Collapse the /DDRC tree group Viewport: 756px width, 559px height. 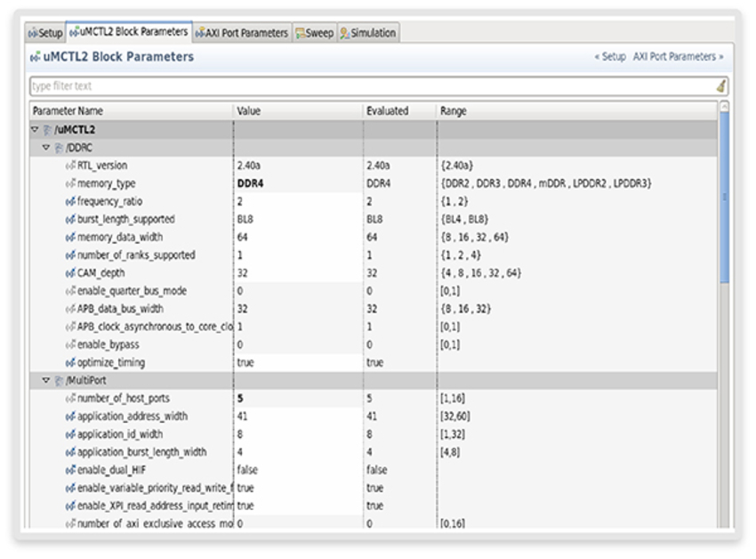(46, 148)
